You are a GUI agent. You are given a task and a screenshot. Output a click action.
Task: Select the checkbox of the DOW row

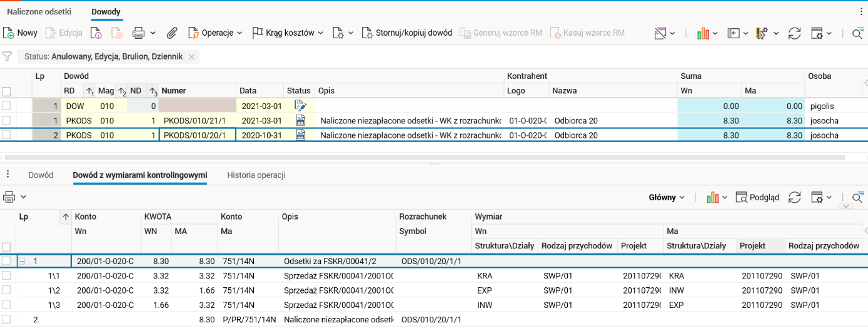(x=6, y=106)
